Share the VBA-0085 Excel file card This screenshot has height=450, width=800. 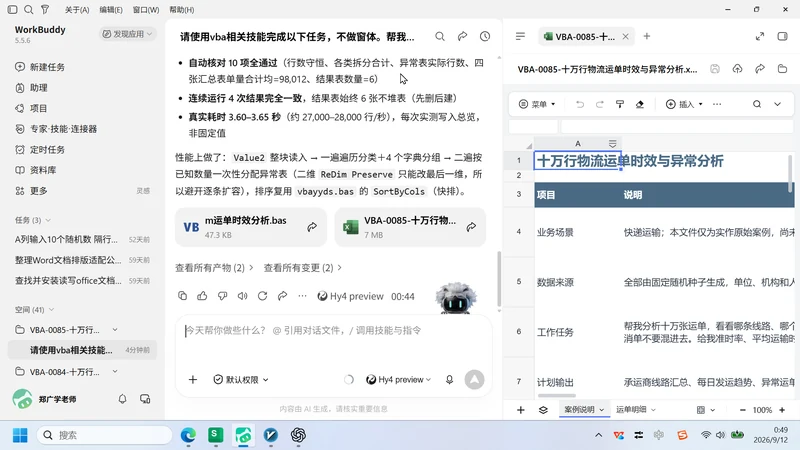tap(471, 227)
